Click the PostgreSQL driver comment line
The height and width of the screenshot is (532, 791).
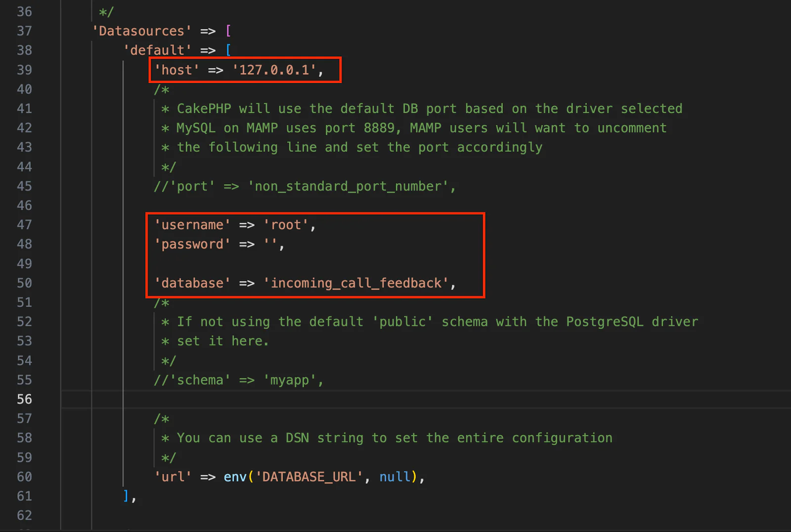click(430, 322)
